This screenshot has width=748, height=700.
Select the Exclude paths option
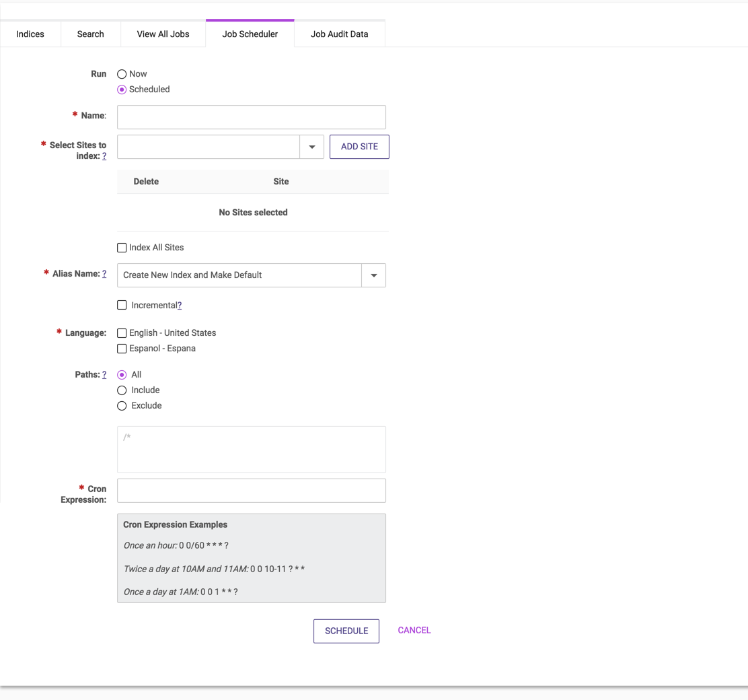coord(122,405)
